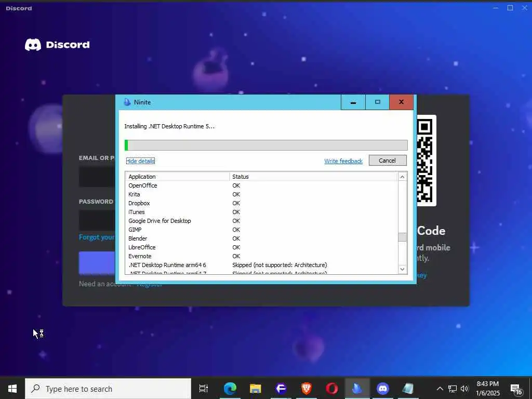Open the last pinned taskbar app icon
Viewport: 532px width, 399px height.
click(408, 389)
